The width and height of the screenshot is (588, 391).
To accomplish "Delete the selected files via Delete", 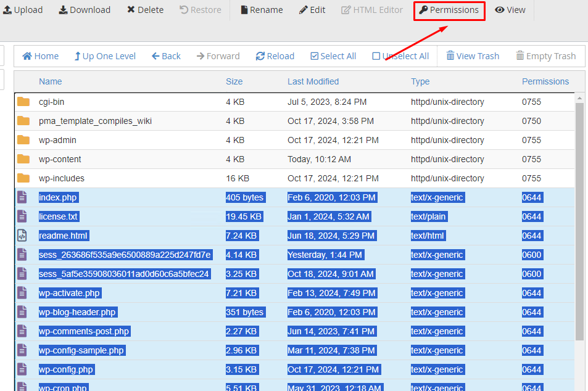I will pyautogui.click(x=146, y=10).
